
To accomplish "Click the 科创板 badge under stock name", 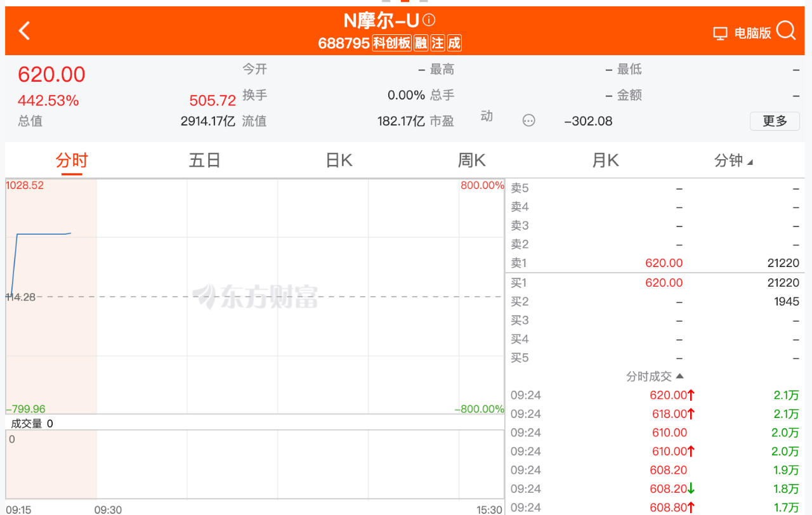I will [391, 43].
